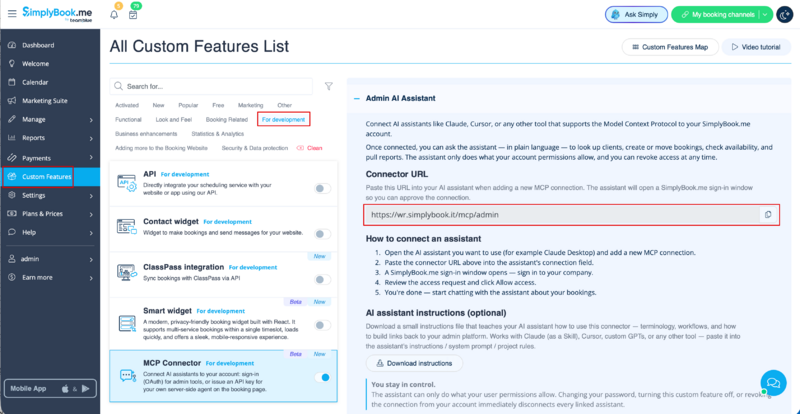Click the Calendar sidebar icon
800x414 pixels.
click(x=12, y=82)
